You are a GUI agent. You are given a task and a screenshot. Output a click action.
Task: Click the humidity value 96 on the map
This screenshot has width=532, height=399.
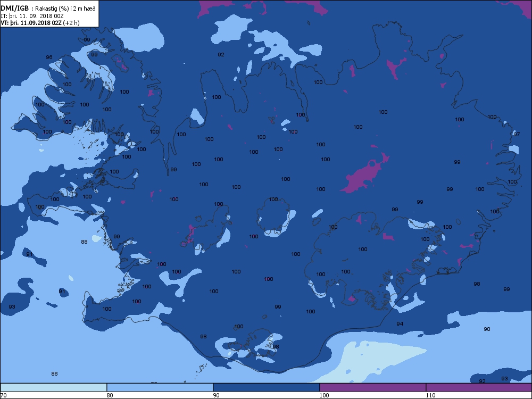click(49, 57)
